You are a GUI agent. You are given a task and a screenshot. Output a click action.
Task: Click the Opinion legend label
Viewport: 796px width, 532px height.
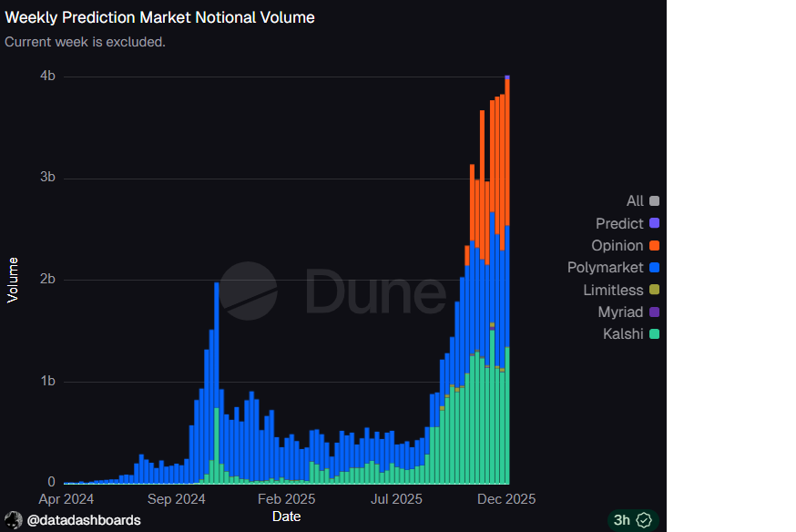[617, 246]
